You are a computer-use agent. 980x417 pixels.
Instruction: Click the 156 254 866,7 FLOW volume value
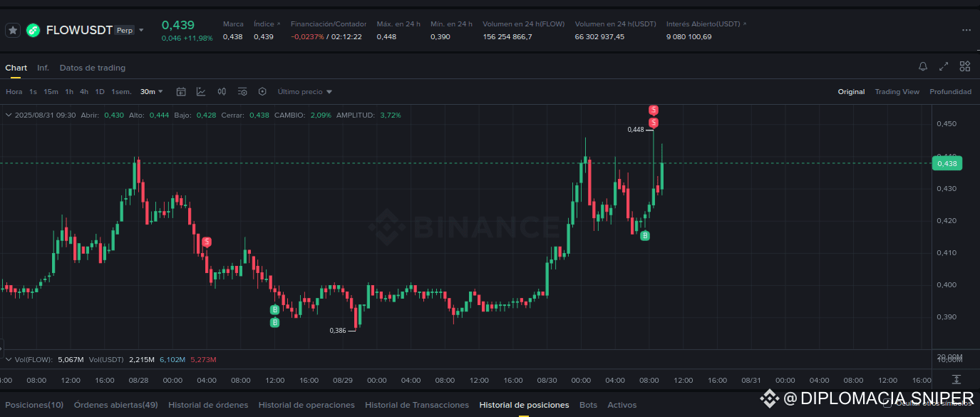point(507,36)
